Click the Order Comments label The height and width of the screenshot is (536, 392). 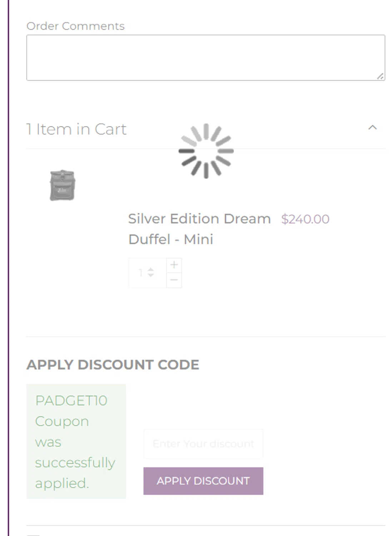tap(75, 26)
